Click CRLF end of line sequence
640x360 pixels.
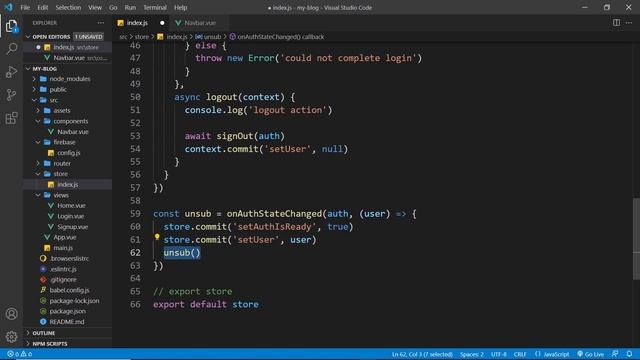coord(520,354)
